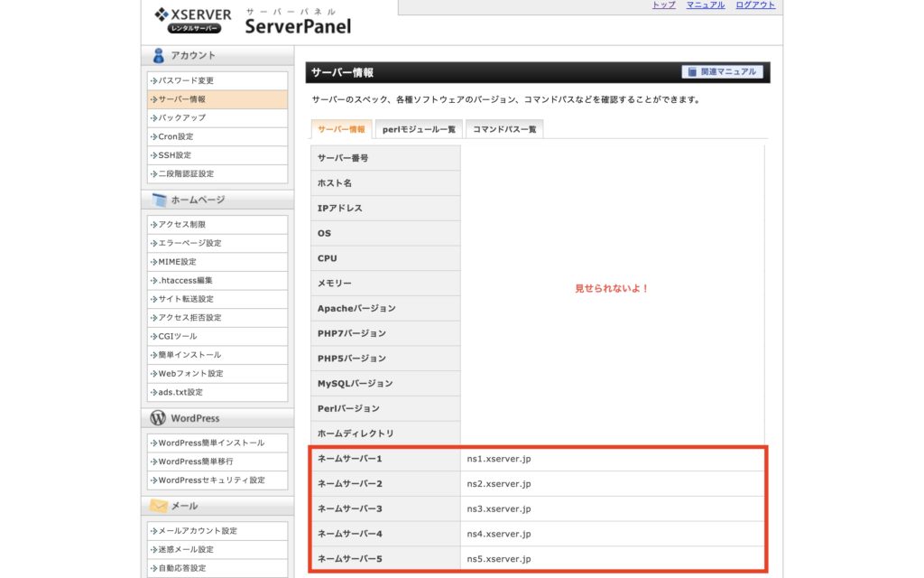Open アクセス制限 in sidebar

pyautogui.click(x=217, y=225)
